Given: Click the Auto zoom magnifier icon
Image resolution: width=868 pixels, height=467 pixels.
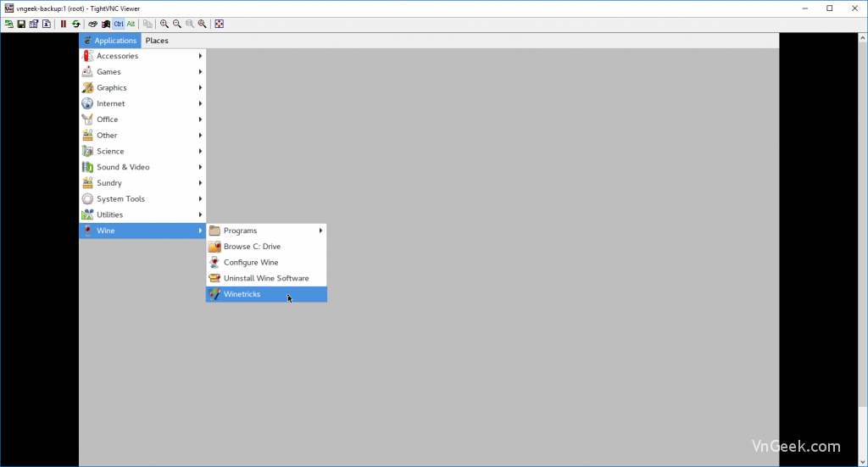Looking at the screenshot, I should coord(203,24).
